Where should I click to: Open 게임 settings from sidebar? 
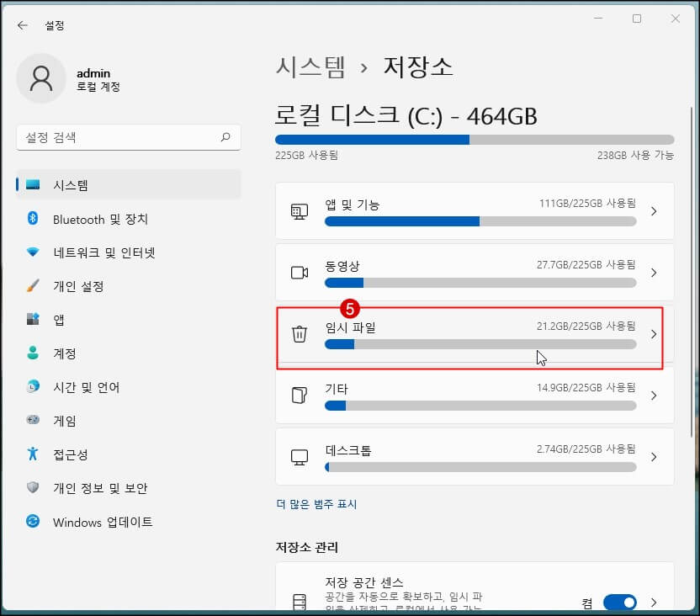(x=66, y=421)
